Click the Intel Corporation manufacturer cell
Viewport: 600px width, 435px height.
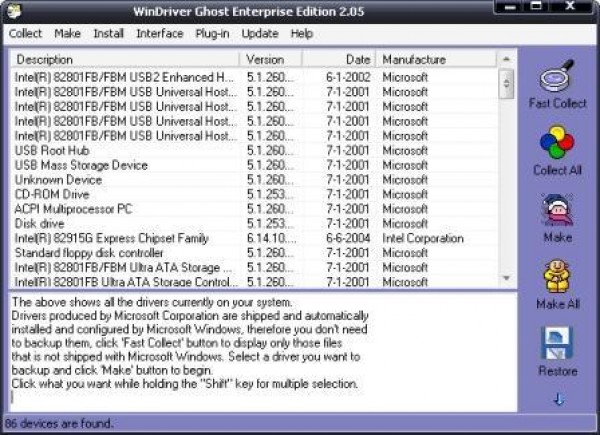coord(423,238)
